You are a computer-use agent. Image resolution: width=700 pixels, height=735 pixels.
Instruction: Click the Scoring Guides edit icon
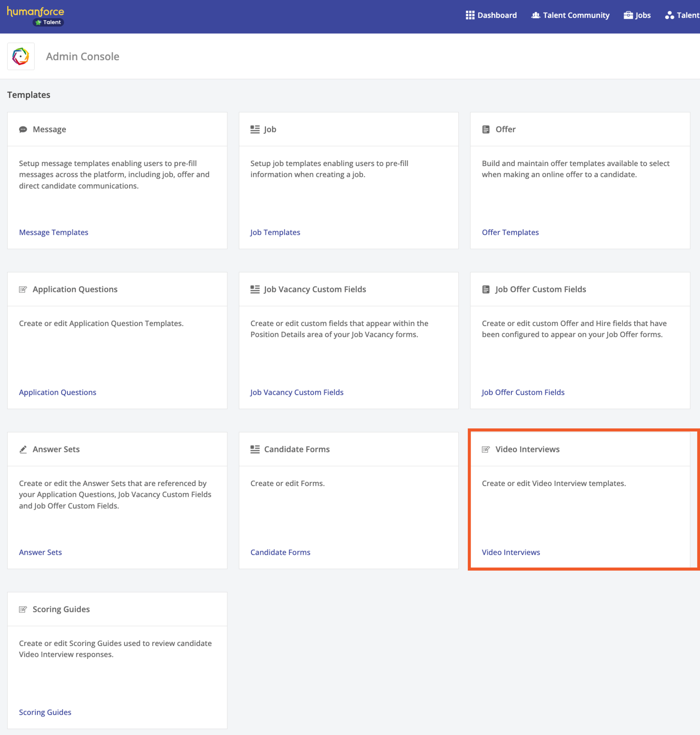pyautogui.click(x=23, y=610)
